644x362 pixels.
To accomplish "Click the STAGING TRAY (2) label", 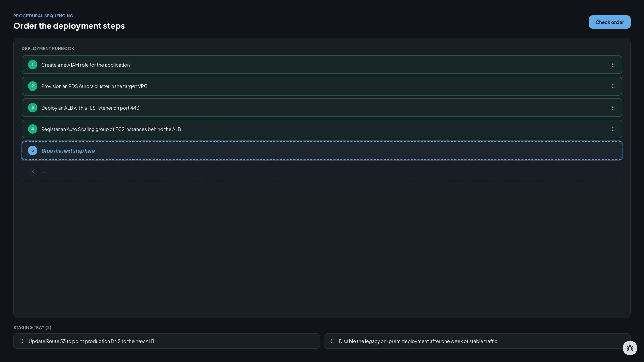I will pyautogui.click(x=32, y=327).
